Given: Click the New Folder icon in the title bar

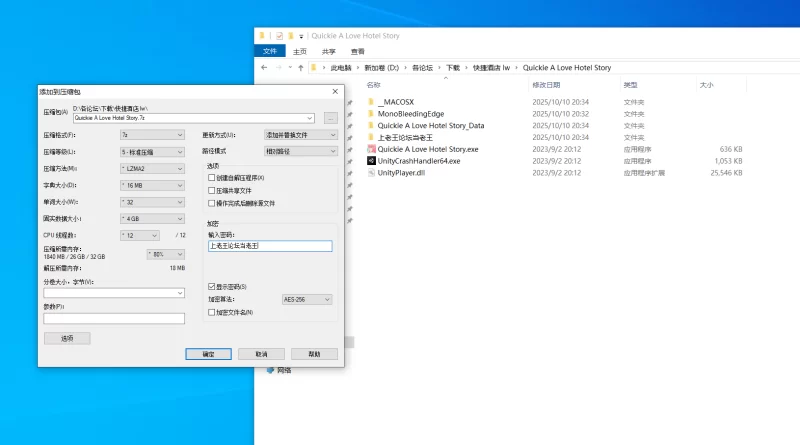Looking at the screenshot, I should pos(290,36).
